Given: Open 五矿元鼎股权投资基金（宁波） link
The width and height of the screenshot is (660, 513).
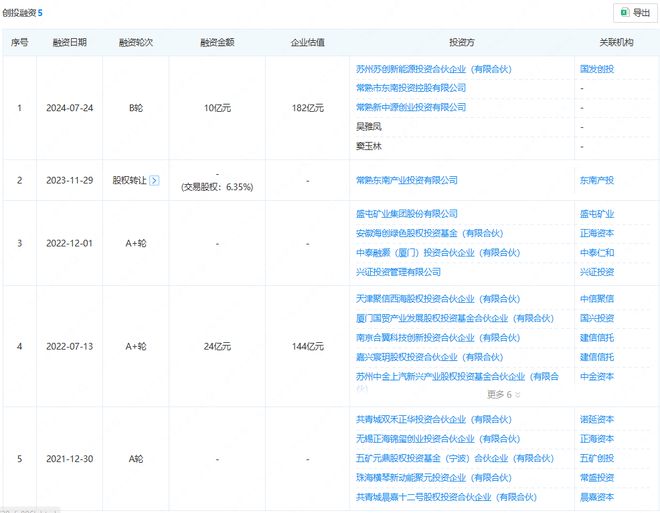Looking at the screenshot, I should click(x=455, y=458).
